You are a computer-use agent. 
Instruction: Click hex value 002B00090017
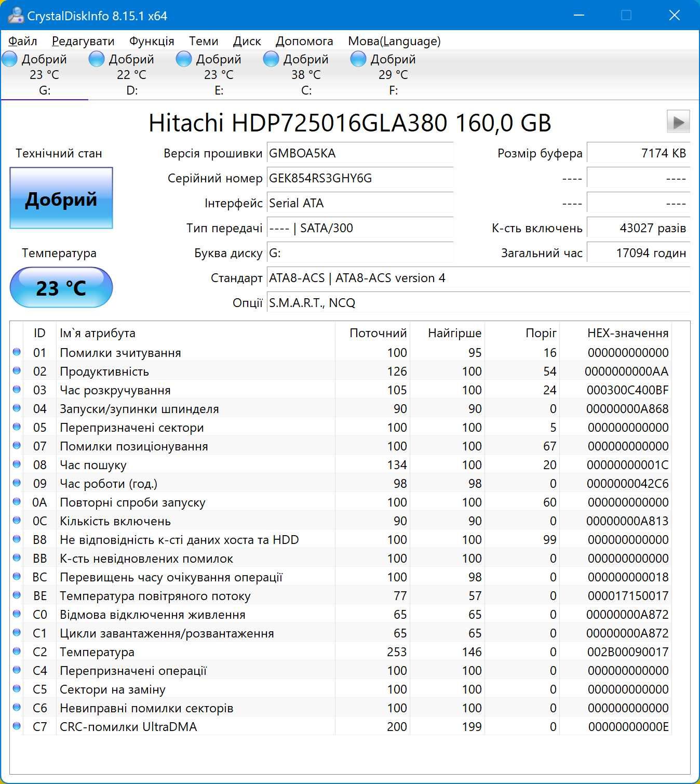pyautogui.click(x=628, y=652)
